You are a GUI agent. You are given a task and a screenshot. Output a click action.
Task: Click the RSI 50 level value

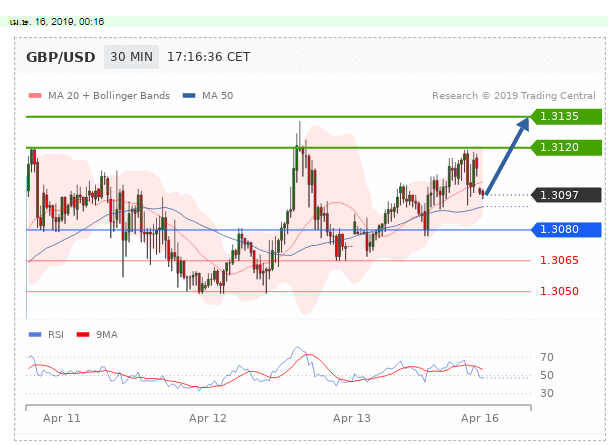[x=547, y=375]
